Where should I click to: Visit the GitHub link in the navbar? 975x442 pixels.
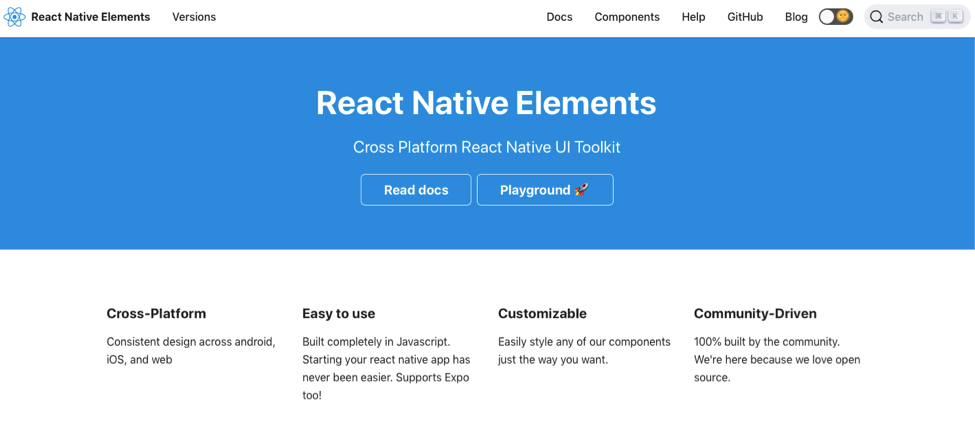[x=745, y=17]
